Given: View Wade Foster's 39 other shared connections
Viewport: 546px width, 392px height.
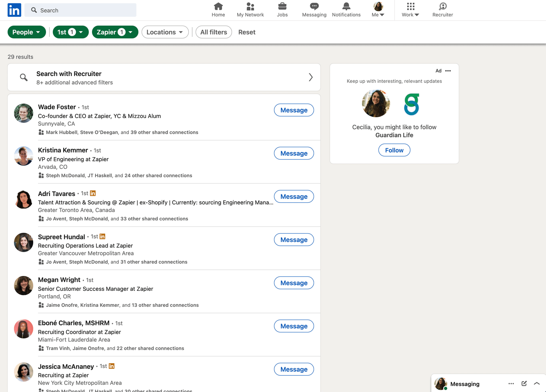Looking at the screenshot, I should [164, 132].
